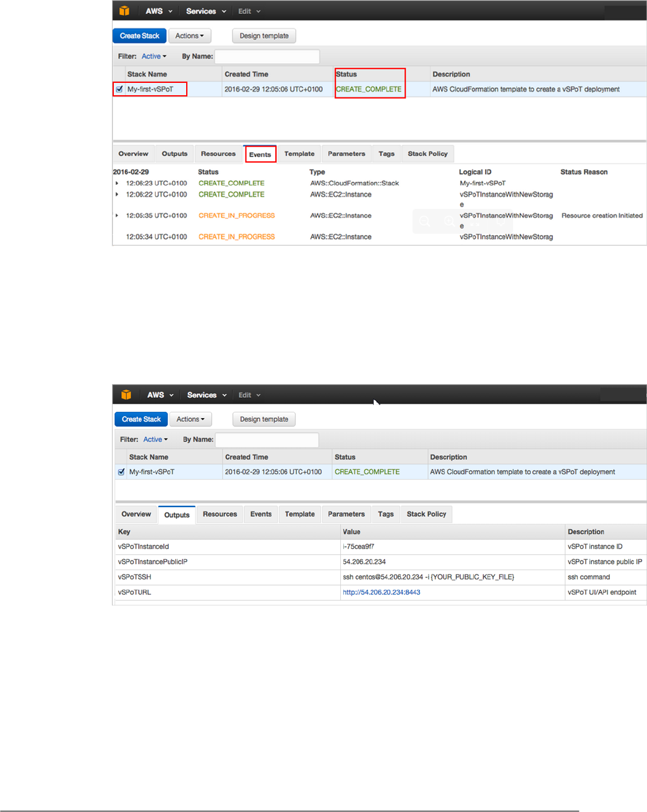
Task: Click Description column header in bottom stack table
Action: tap(448, 457)
